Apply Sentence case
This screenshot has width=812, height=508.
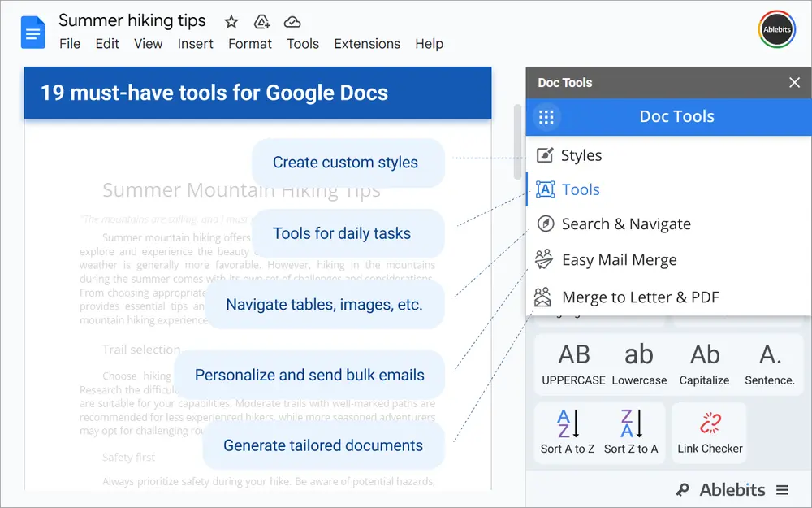pos(768,363)
